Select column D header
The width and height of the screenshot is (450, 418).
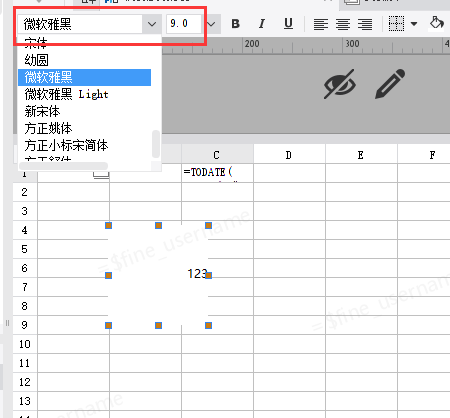(x=289, y=155)
